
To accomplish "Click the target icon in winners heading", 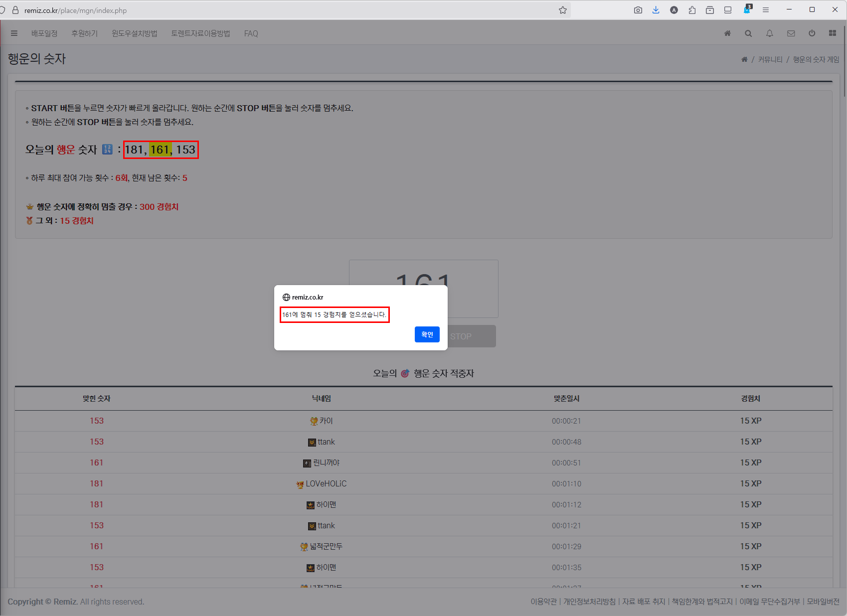I will [405, 373].
